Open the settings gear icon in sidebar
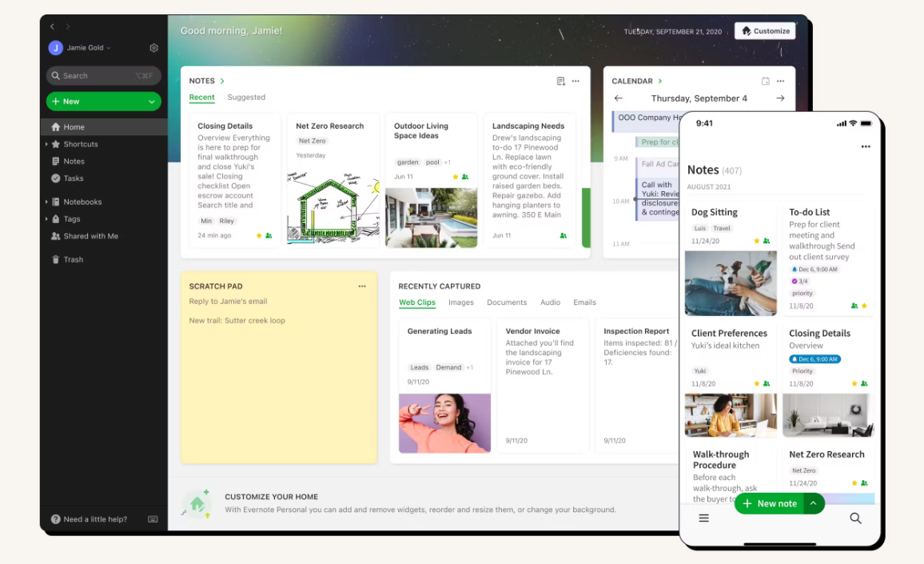This screenshot has width=924, height=564. 154,48
